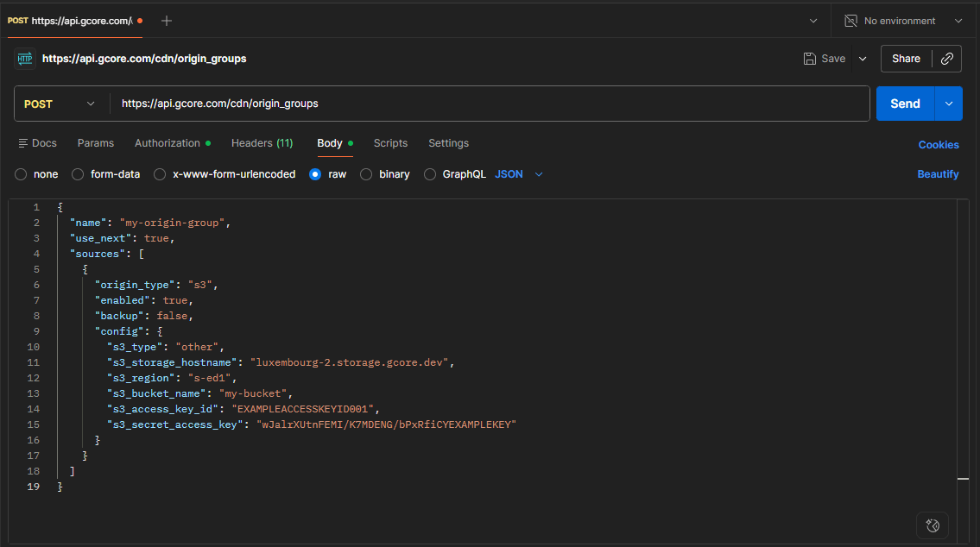Open the Cookies link
980x547 pixels.
pyautogui.click(x=939, y=144)
